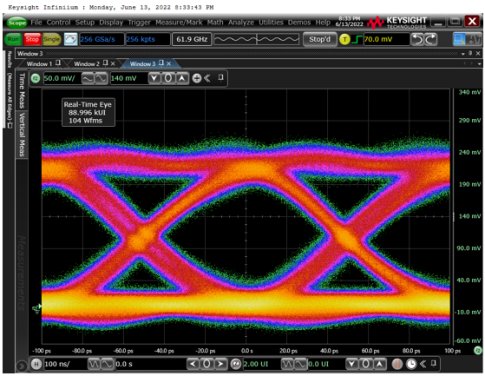This screenshot has width=485, height=376.
Task: Trigger a Single acquisition
Action: point(51,39)
